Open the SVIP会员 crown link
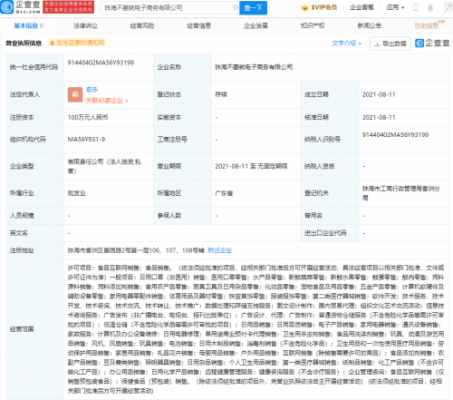This screenshot has width=453, height=400. (x=319, y=7)
